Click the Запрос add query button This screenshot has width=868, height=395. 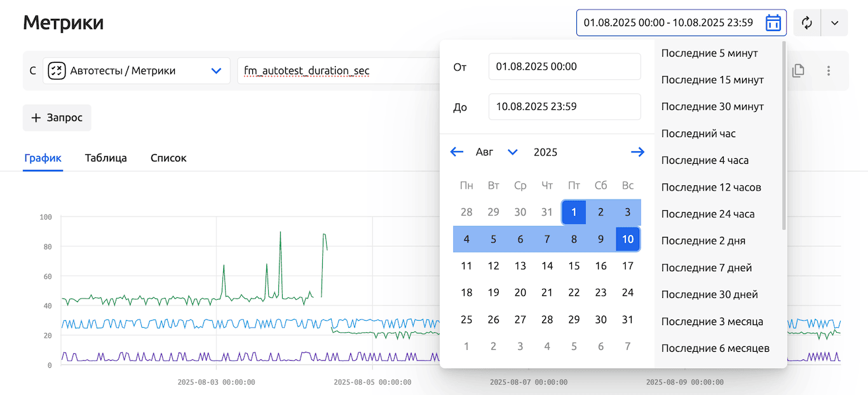click(x=57, y=118)
